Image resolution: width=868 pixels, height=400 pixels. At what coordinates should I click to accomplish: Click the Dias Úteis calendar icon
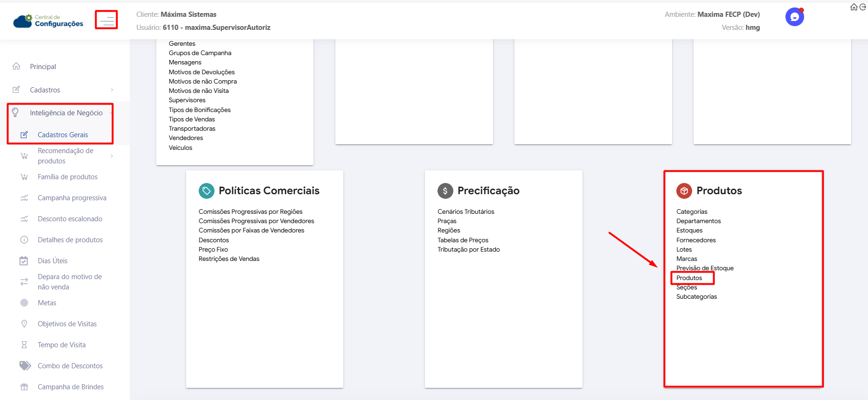click(24, 261)
